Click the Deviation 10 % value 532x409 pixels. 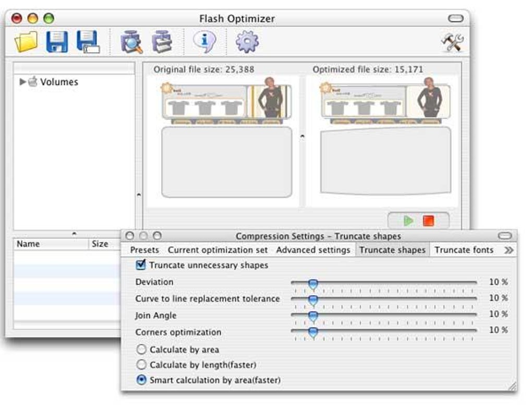tap(499, 282)
